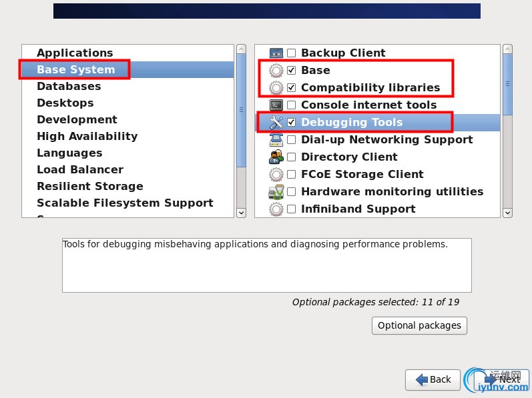Screen dimensions: 532x398
Task: Select the Base System category
Action: tap(128, 69)
